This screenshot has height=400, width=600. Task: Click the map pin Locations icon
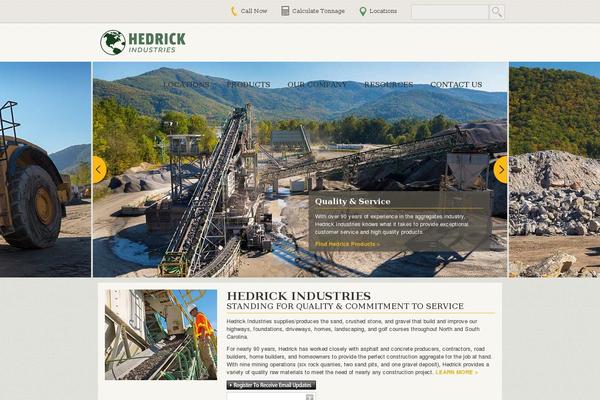click(363, 11)
